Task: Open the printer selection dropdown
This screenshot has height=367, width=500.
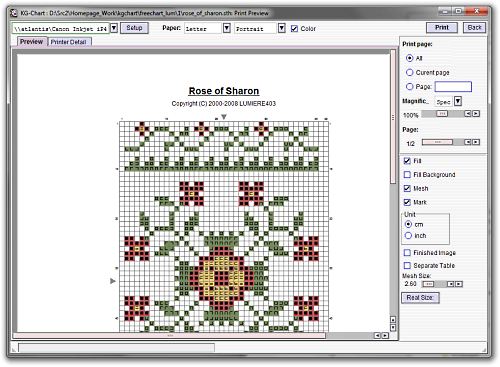Action: click(x=114, y=28)
